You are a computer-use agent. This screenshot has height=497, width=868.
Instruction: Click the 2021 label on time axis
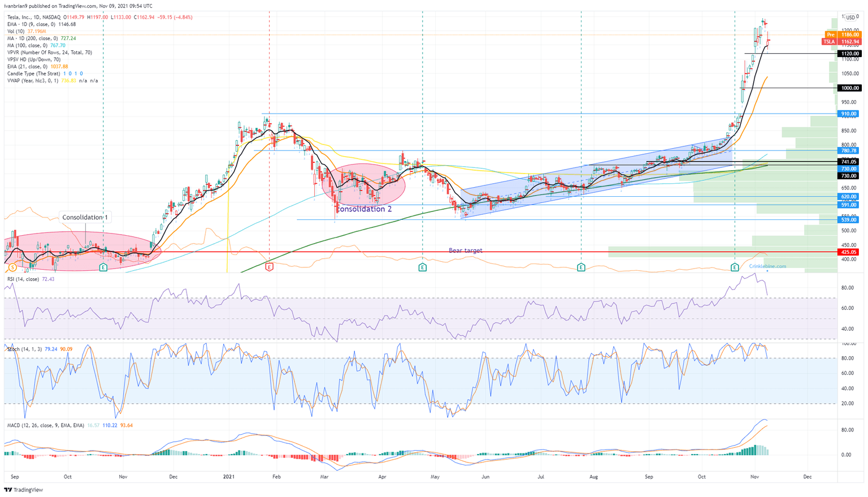tap(229, 477)
